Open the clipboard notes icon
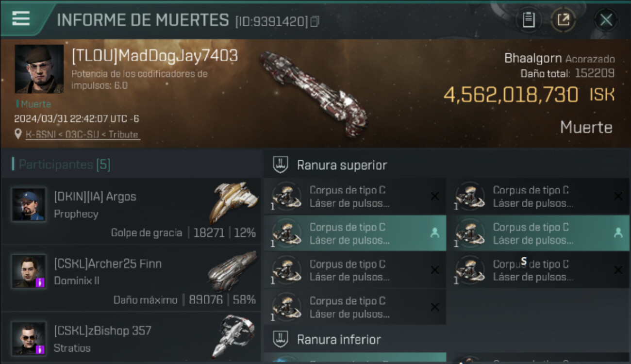The image size is (631, 364). tap(529, 20)
